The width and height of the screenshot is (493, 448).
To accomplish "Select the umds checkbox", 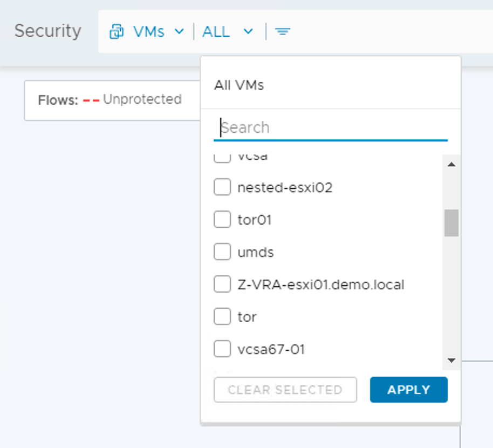I will [x=222, y=252].
